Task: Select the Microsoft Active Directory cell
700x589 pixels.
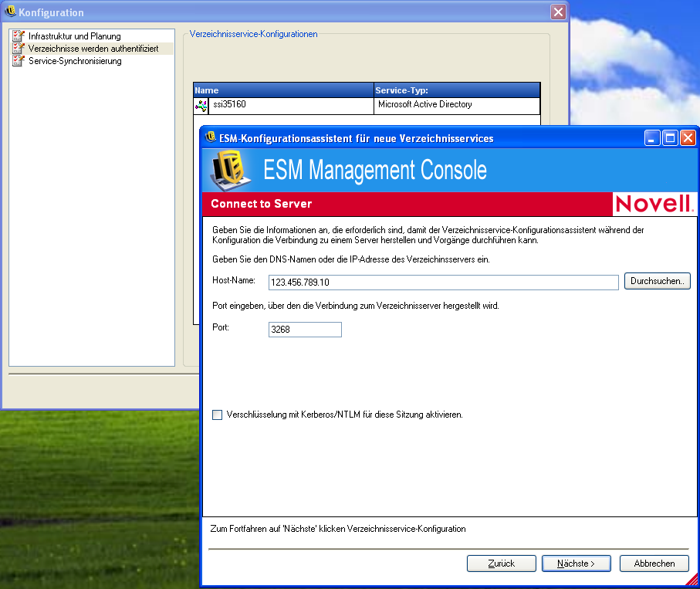Action: click(457, 106)
